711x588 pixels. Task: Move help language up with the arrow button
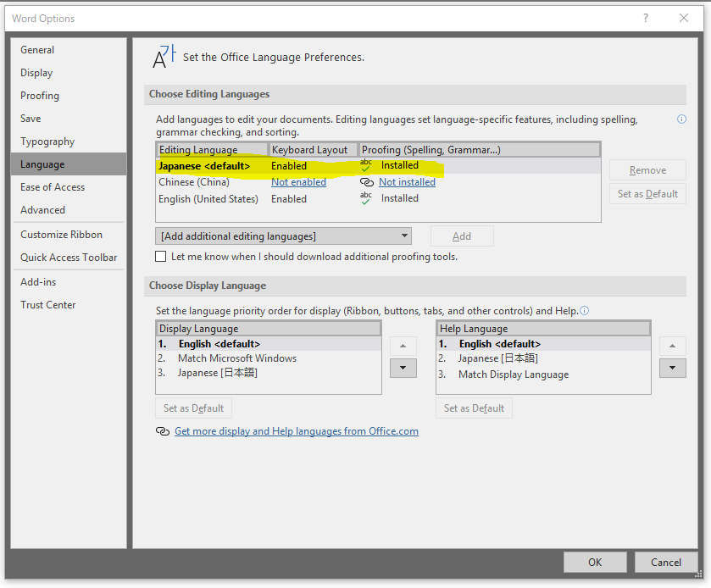[x=673, y=346]
